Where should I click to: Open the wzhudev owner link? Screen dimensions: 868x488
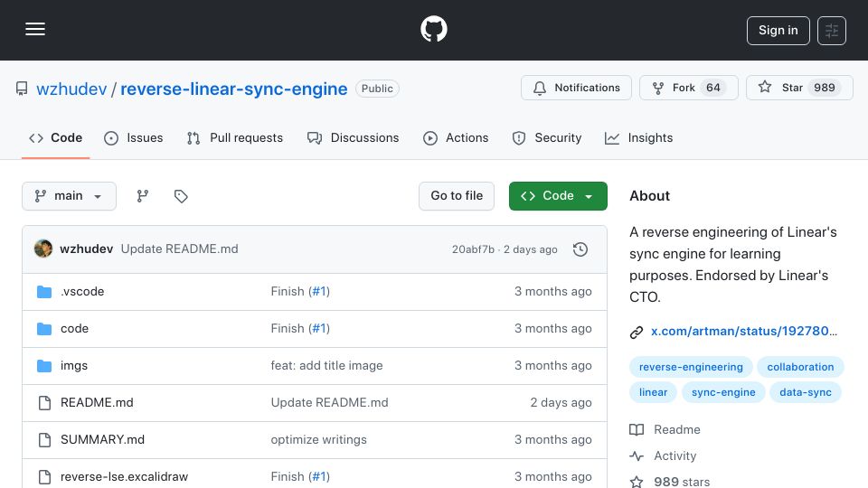(x=71, y=89)
